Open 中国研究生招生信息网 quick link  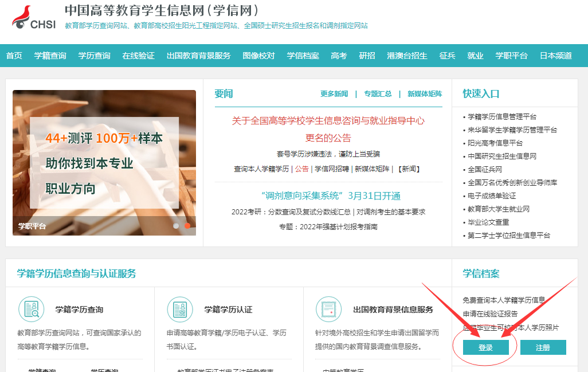tap(502, 156)
